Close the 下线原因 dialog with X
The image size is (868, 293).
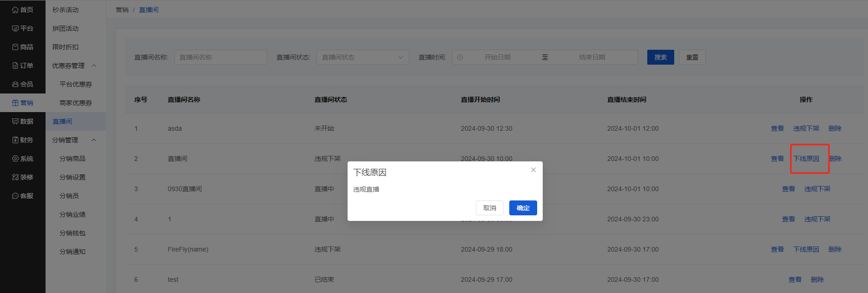[533, 170]
